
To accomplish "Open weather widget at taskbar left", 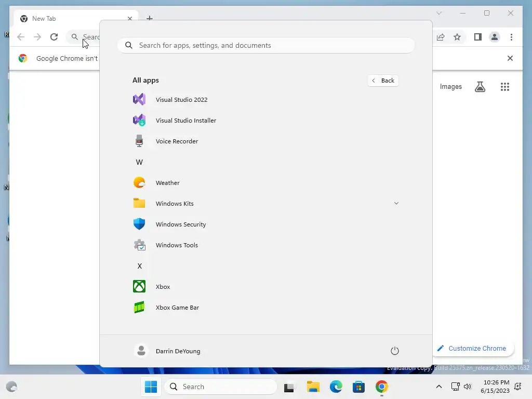I will pyautogui.click(x=11, y=387).
